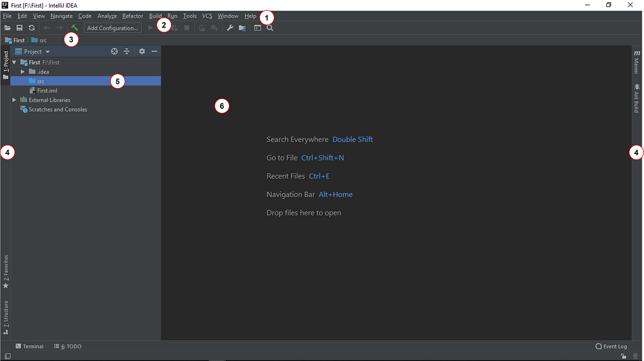Click src in the navigation breadcrumb
Image resolution: width=644 pixels, height=361 pixels.
(39, 41)
